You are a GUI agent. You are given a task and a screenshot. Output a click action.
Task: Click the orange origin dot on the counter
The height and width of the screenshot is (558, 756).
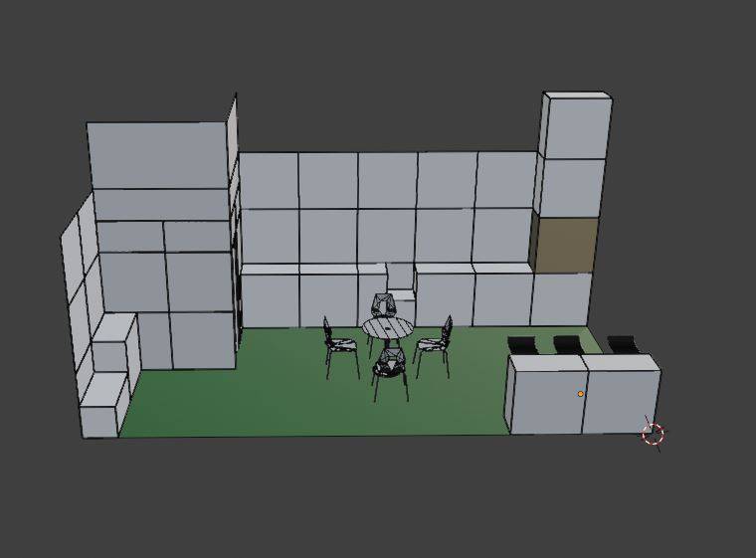tap(581, 394)
